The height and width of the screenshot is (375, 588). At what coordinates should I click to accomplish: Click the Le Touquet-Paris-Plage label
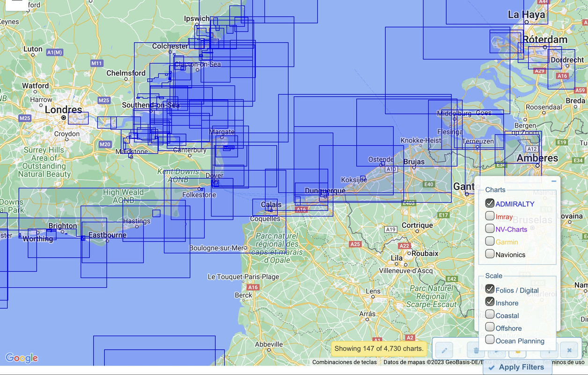coord(243,277)
